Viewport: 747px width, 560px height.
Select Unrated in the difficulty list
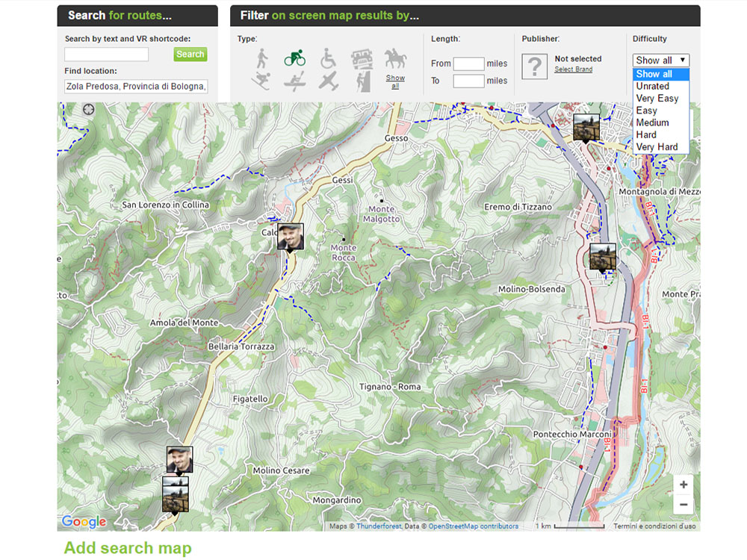coord(652,87)
